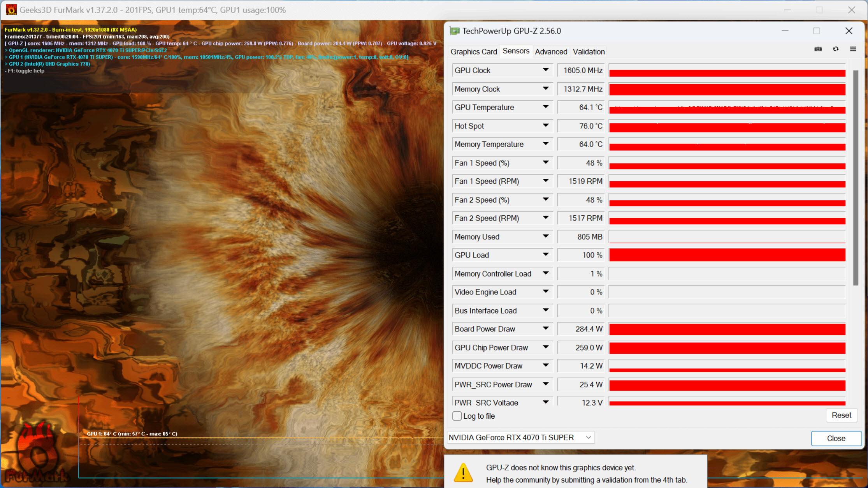Expand the GPU Temperature sensor row
The height and width of the screenshot is (488, 868).
pyautogui.click(x=546, y=107)
